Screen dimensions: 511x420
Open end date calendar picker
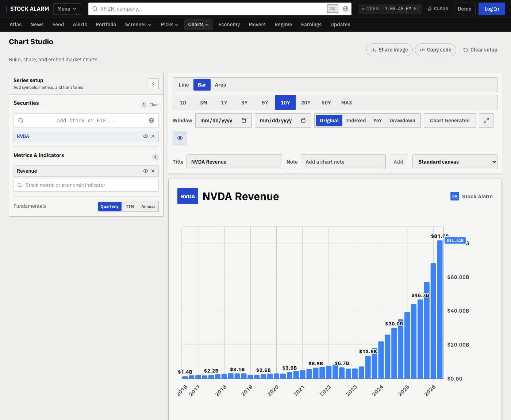coord(303,121)
